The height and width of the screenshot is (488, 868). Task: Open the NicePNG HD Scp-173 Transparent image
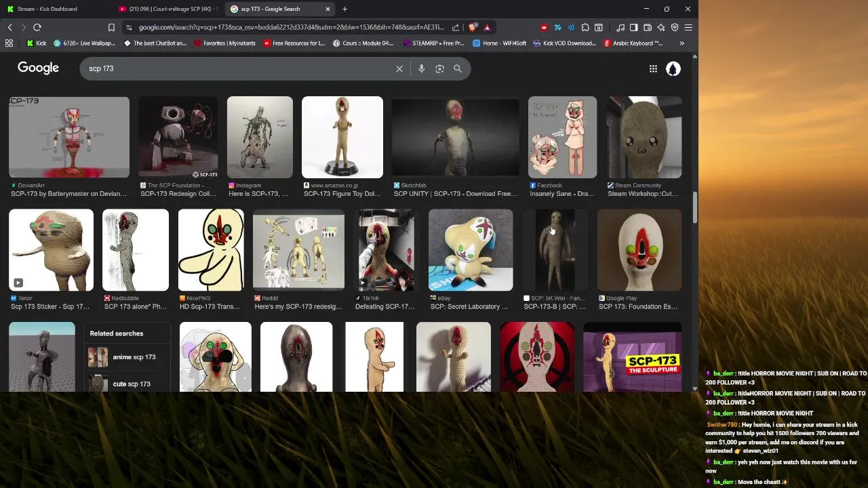click(x=211, y=250)
